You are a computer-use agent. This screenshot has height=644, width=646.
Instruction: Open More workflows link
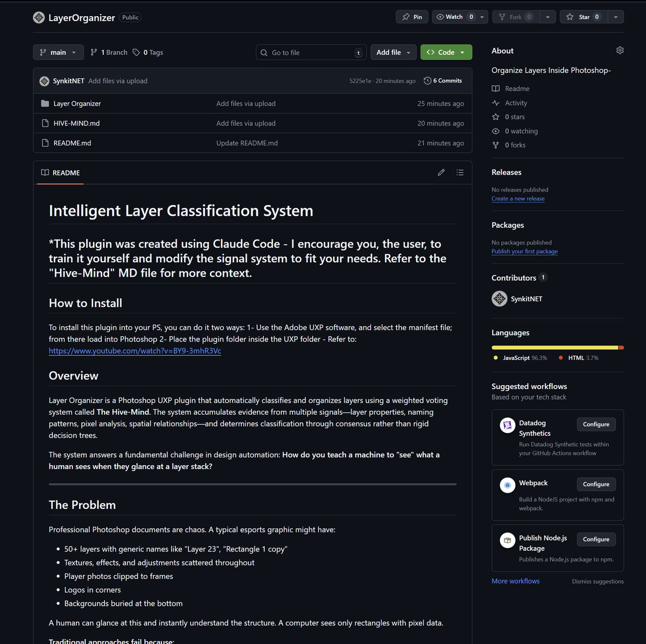tap(515, 581)
